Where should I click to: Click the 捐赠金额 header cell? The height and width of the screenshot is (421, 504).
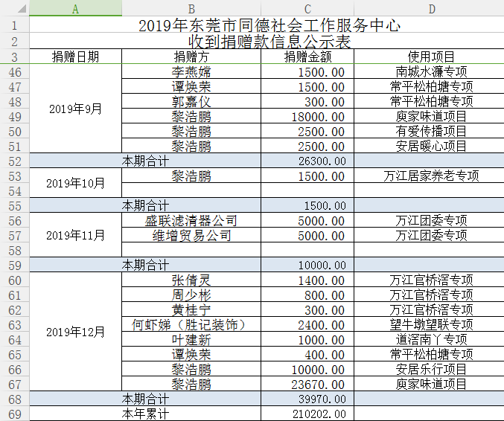[x=307, y=57]
